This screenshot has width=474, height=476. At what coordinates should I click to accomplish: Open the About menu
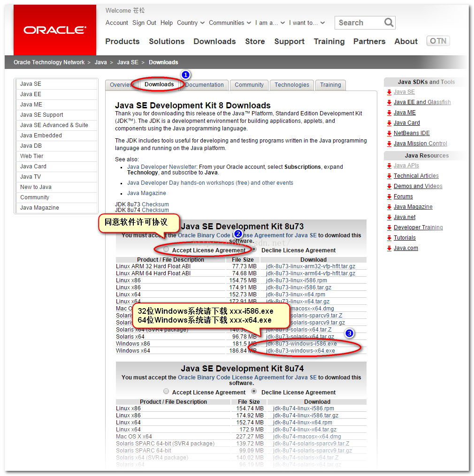tap(406, 41)
